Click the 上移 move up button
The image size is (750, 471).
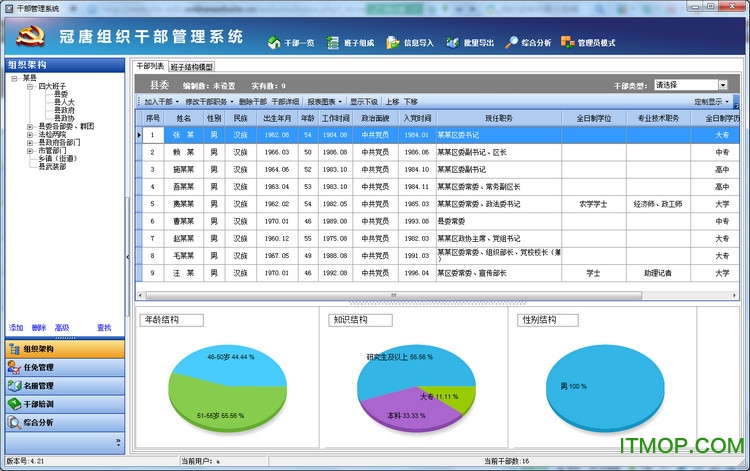(x=392, y=102)
